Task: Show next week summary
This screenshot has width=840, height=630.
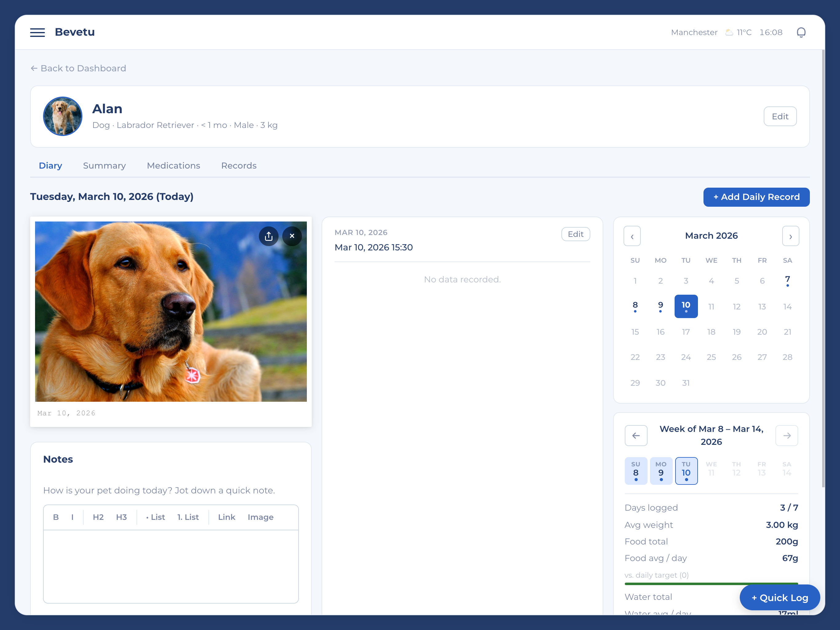Action: (x=787, y=436)
